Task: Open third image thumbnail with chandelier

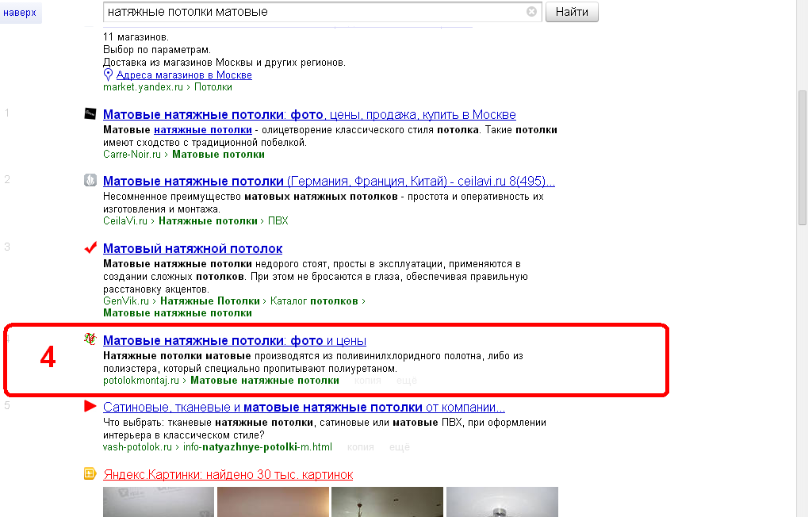Action: point(387,501)
